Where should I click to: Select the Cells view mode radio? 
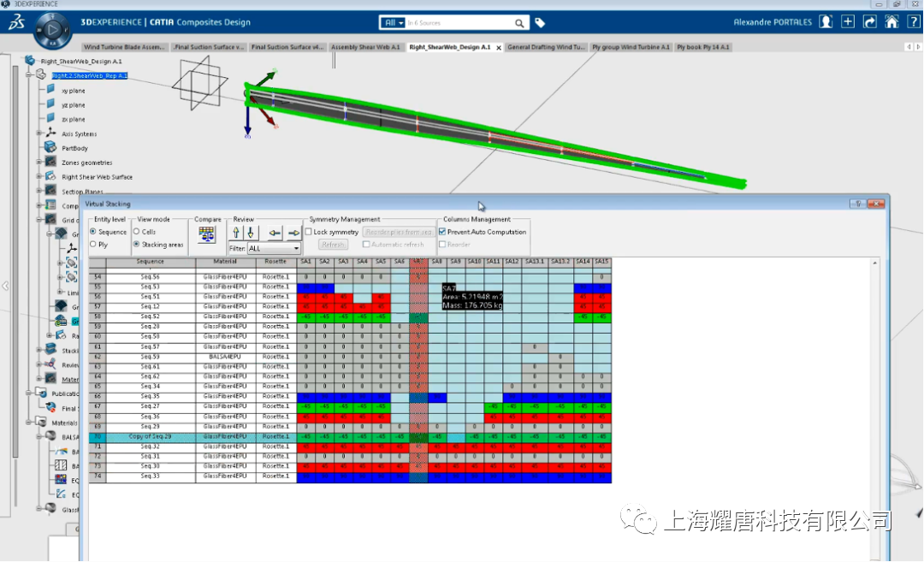(137, 232)
